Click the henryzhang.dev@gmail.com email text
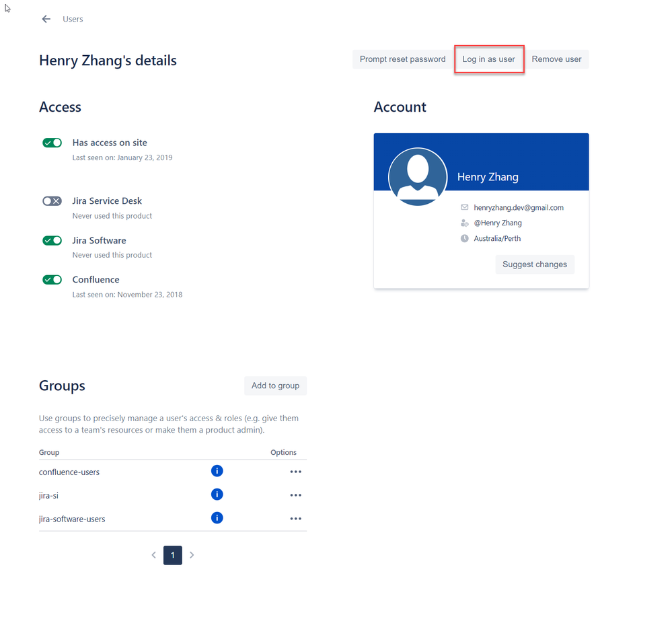 pyautogui.click(x=519, y=207)
